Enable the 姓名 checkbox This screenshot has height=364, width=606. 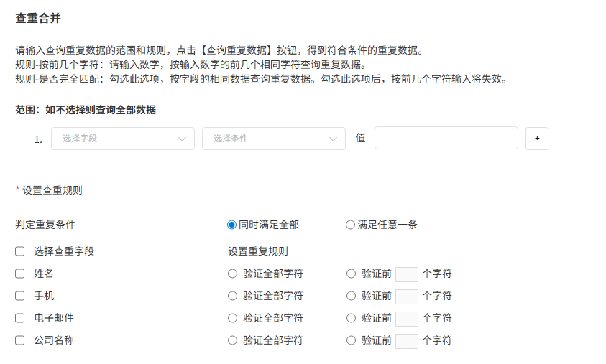[x=20, y=274]
